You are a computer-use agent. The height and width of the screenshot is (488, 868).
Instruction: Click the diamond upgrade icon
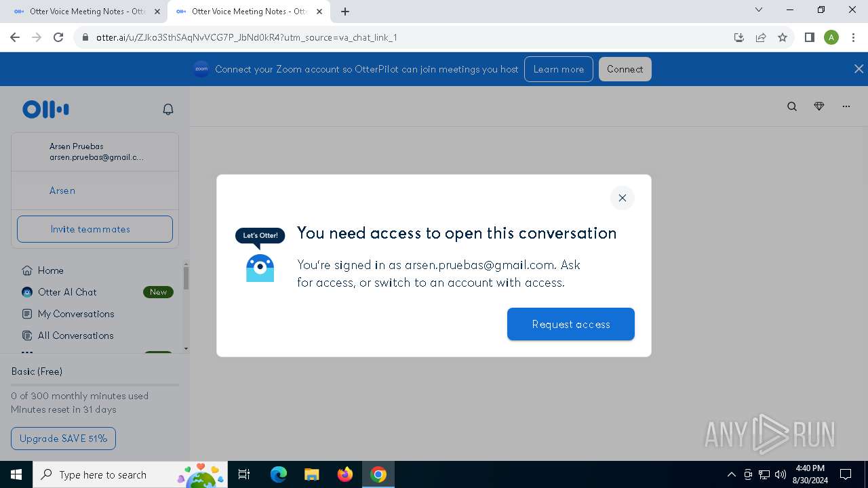pos(819,106)
